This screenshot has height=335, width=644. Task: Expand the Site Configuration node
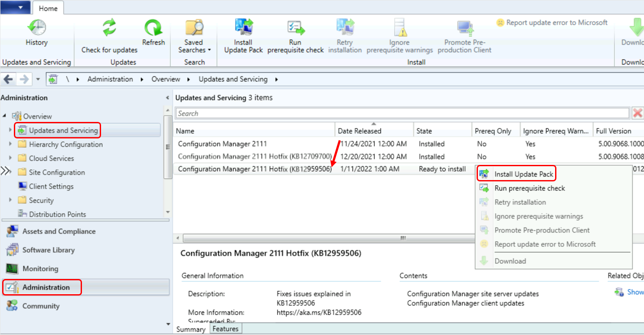pyautogui.click(x=10, y=172)
